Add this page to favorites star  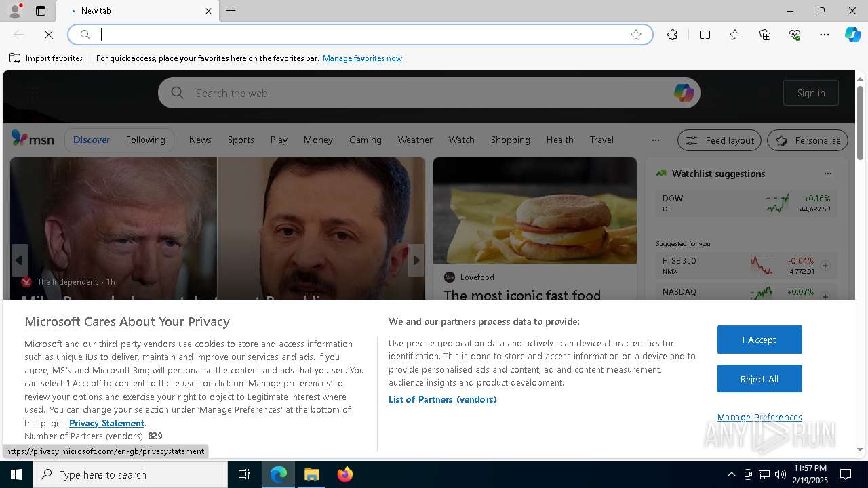pyautogui.click(x=636, y=35)
